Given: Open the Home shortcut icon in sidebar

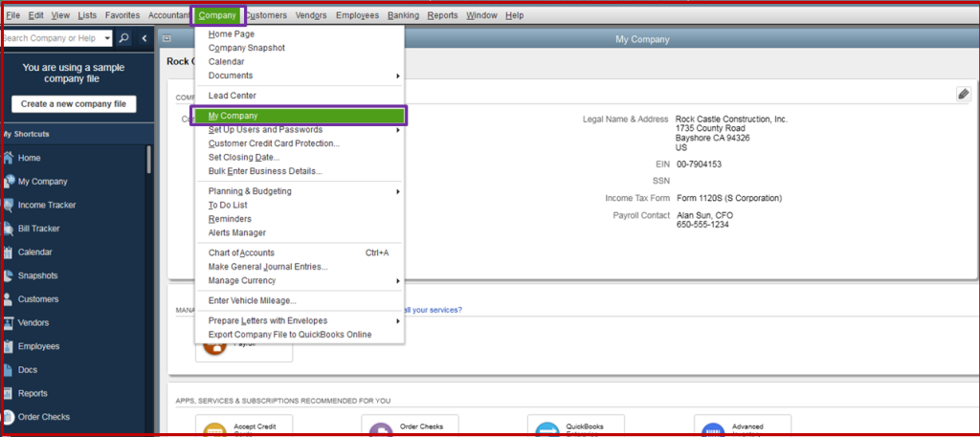Looking at the screenshot, I should (x=8, y=158).
